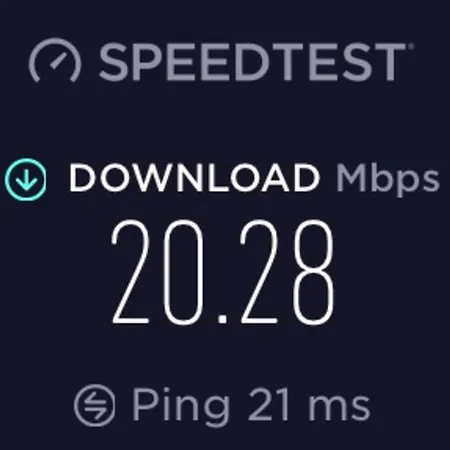Viewport: 450px width, 450px height.
Task: Click the letter S starting SPEEDTEST
Action: [x=114, y=62]
